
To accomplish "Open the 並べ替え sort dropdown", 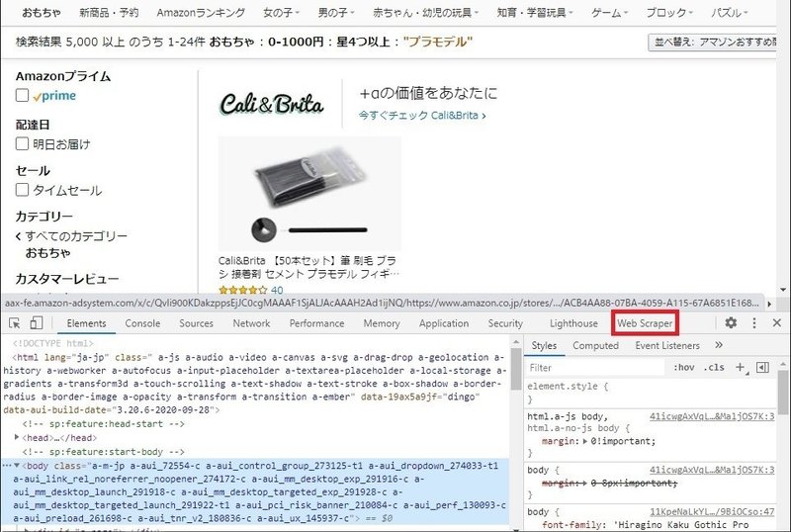I will (712, 42).
